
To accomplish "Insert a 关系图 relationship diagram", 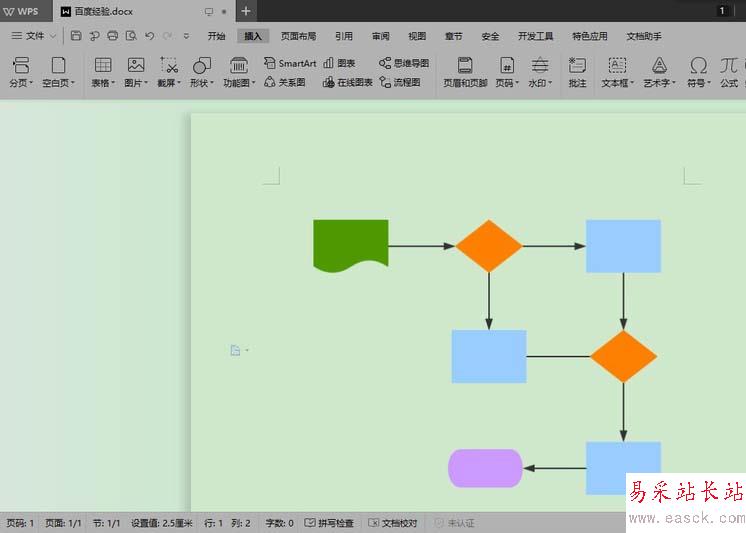I will click(285, 82).
